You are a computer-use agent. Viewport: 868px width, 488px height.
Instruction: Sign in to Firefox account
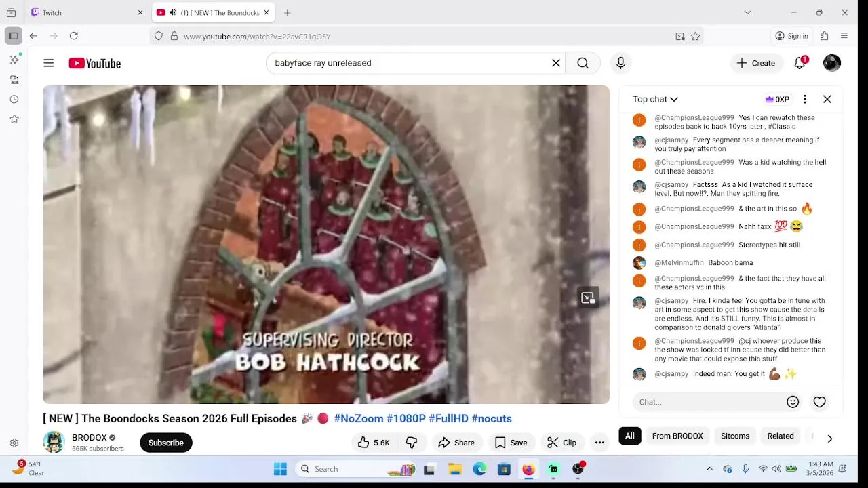point(791,36)
